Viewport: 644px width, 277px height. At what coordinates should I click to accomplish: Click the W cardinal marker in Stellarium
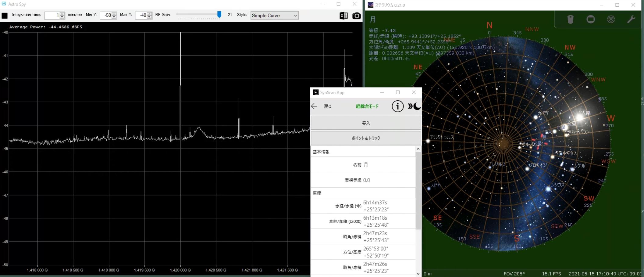[x=611, y=118]
